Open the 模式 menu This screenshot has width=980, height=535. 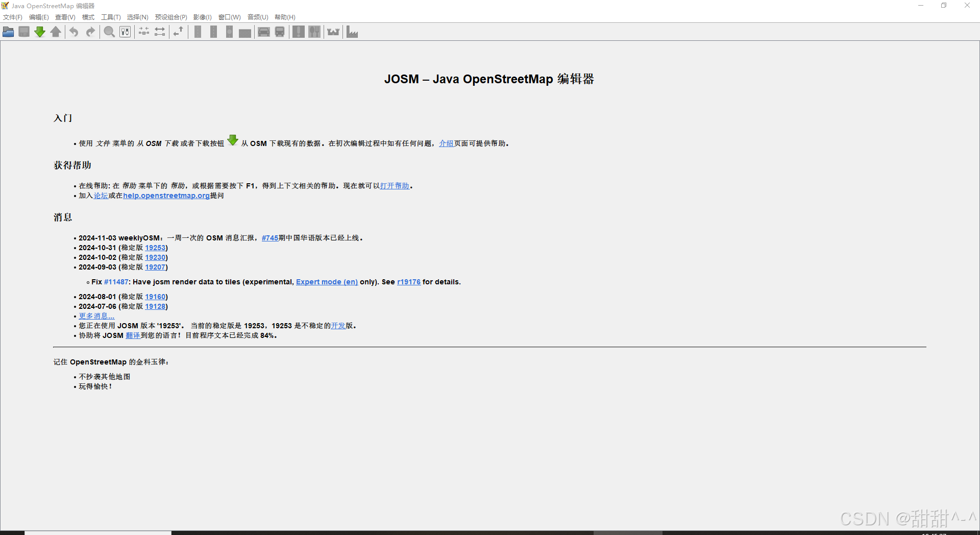88,17
